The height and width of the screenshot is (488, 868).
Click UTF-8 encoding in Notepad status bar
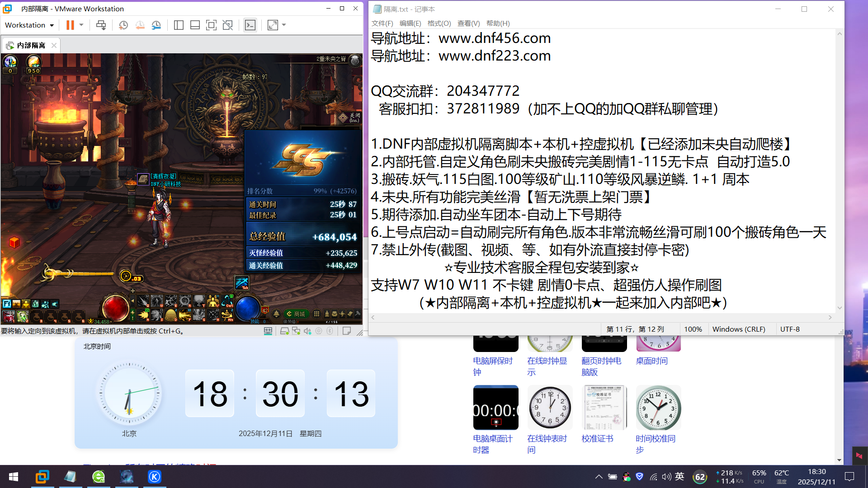click(x=790, y=329)
